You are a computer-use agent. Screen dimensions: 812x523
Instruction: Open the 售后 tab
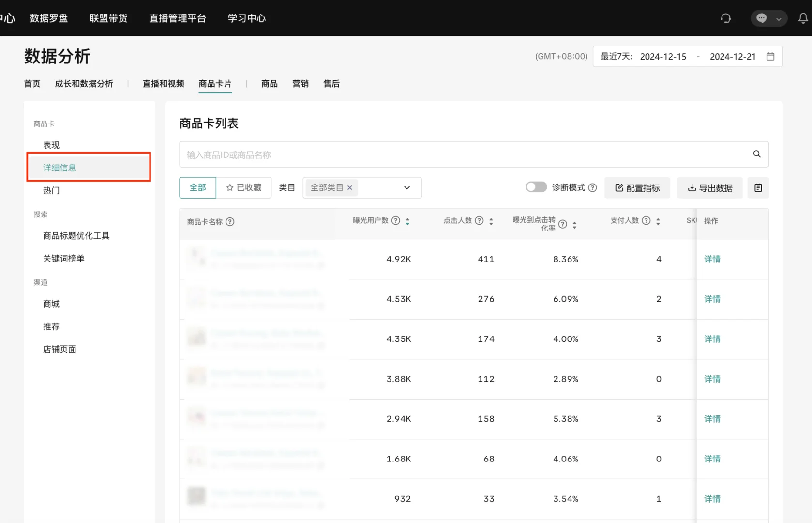click(331, 84)
